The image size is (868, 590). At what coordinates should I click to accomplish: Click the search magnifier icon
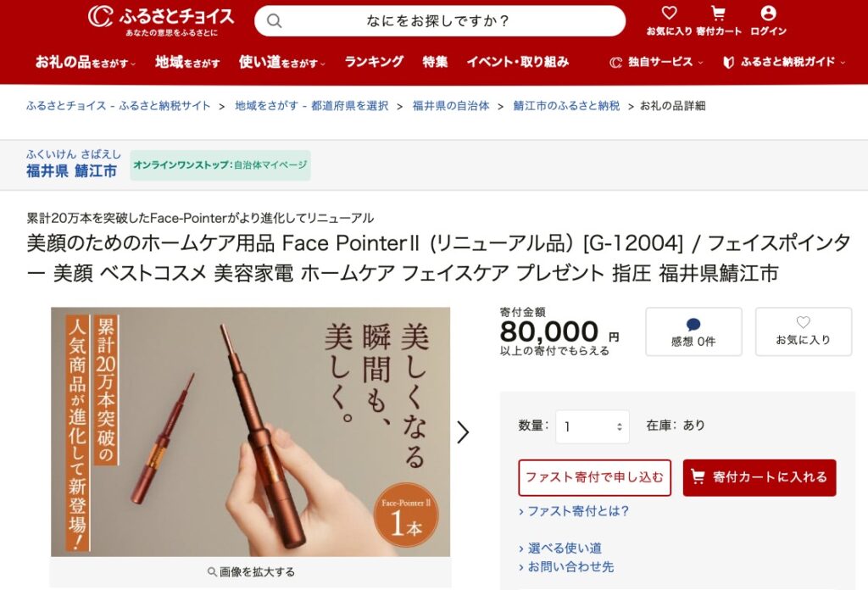tap(274, 21)
